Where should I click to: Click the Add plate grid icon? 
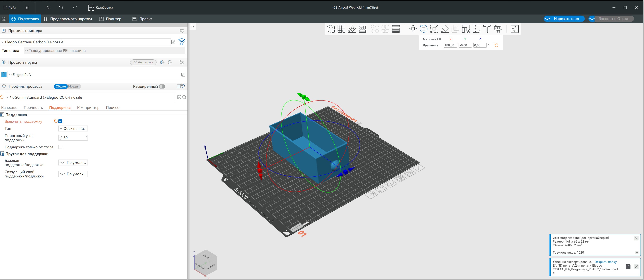[341, 29]
